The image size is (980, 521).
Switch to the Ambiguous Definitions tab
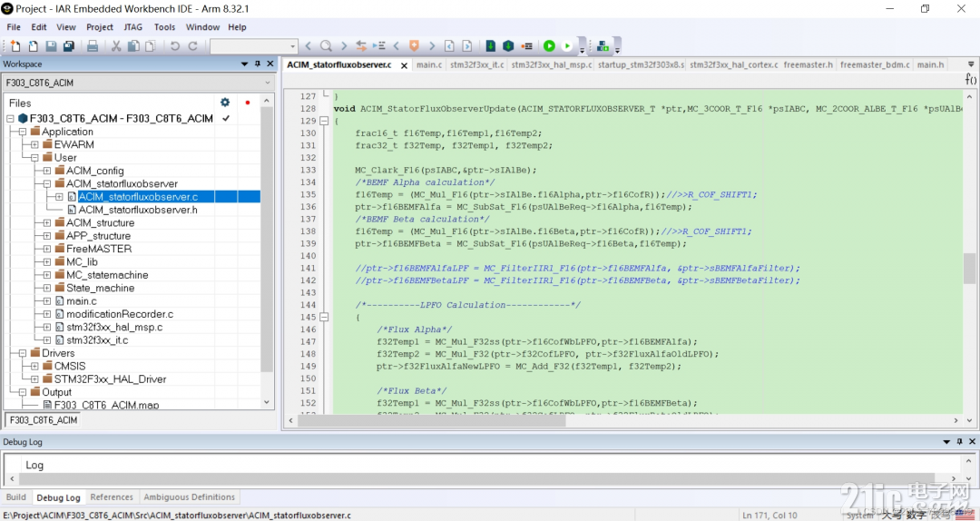(190, 497)
